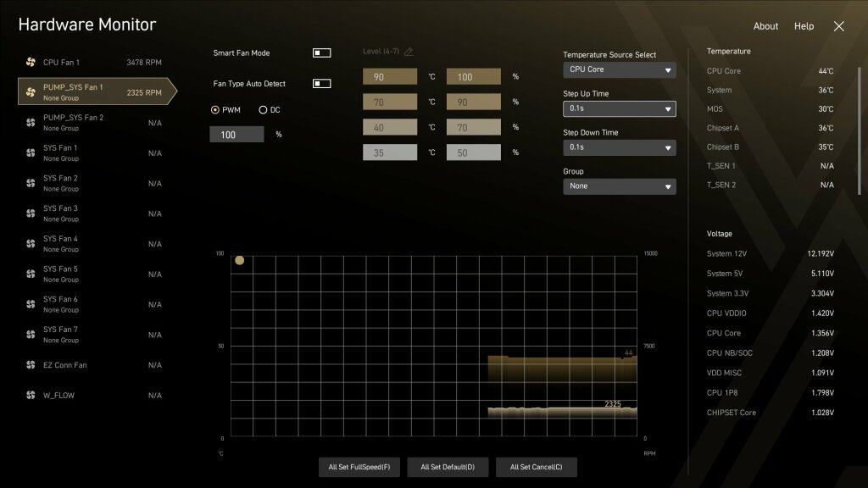The height and width of the screenshot is (488, 868).
Task: Click the SYS Fan 6 fan icon
Action: pos(31,304)
